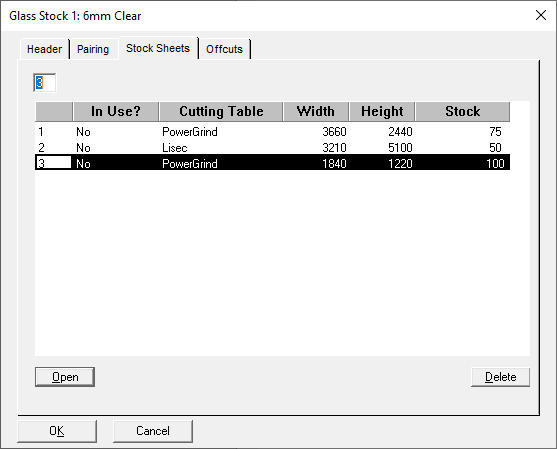Image resolution: width=557 pixels, height=449 pixels.
Task: Click the Cutting Table column header
Action: click(x=221, y=112)
